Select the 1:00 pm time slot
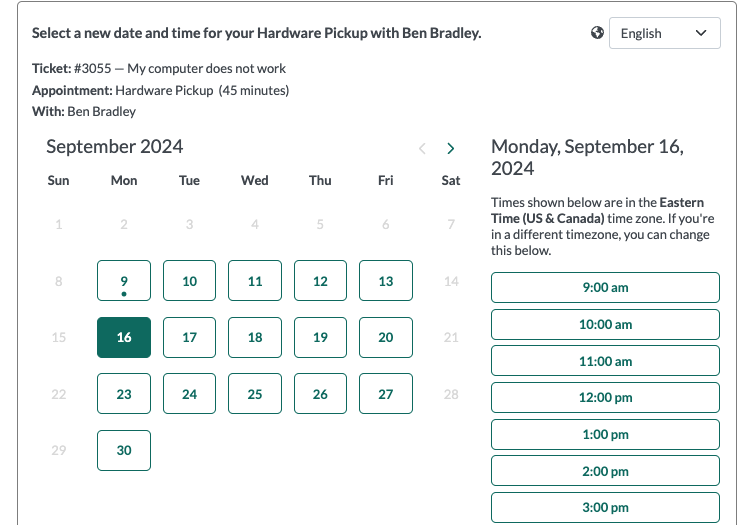Image resolution: width=754 pixels, height=525 pixels. coord(605,434)
